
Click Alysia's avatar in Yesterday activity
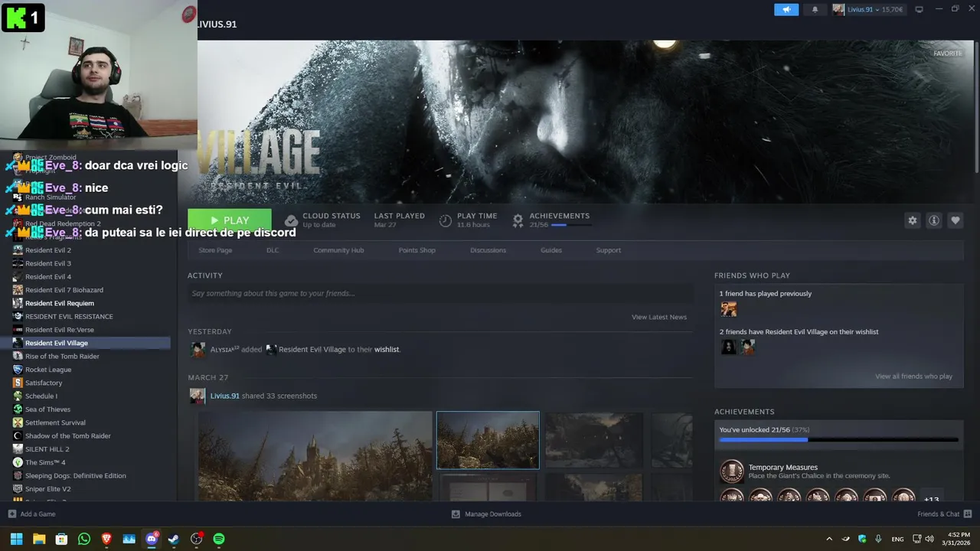click(x=198, y=350)
